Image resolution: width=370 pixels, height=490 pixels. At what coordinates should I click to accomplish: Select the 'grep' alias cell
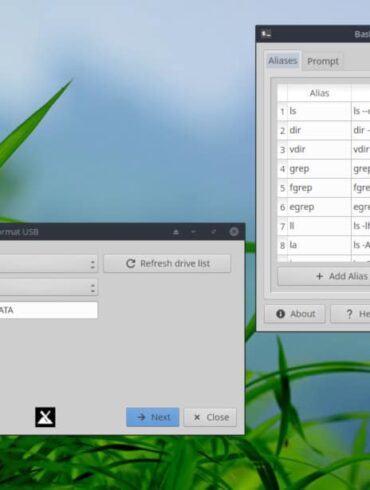tap(319, 169)
